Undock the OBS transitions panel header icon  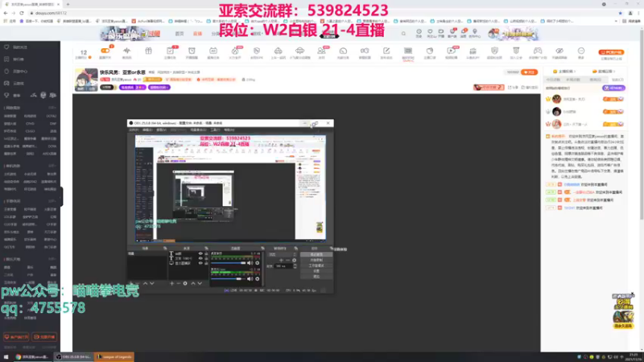(x=295, y=249)
